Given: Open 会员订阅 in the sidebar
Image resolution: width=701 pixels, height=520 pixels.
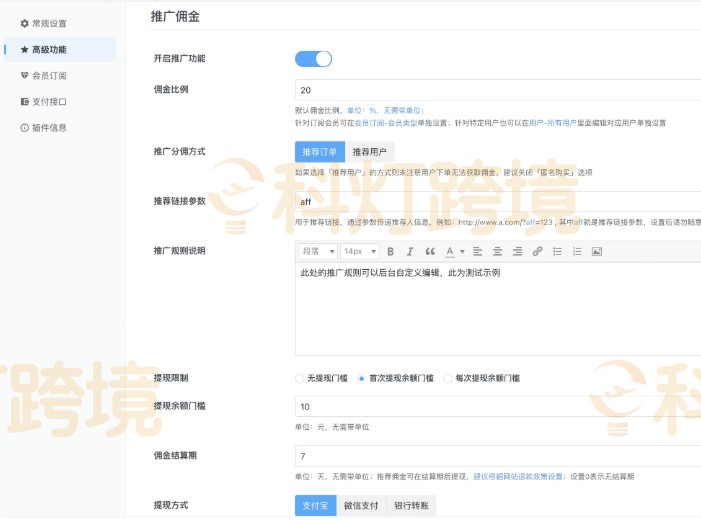Looking at the screenshot, I should (48, 75).
